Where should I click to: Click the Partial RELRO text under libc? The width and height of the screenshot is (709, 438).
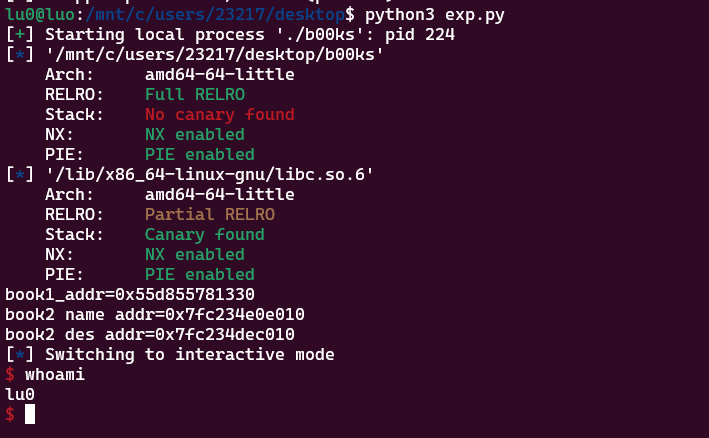(x=210, y=214)
